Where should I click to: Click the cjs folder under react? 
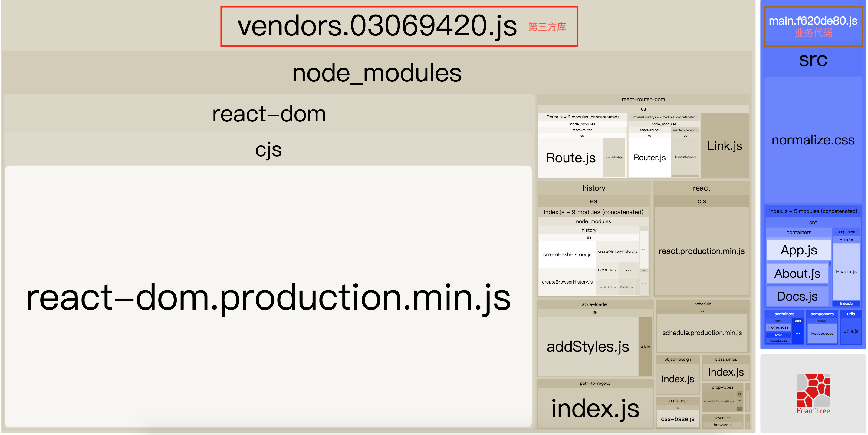[701, 201]
